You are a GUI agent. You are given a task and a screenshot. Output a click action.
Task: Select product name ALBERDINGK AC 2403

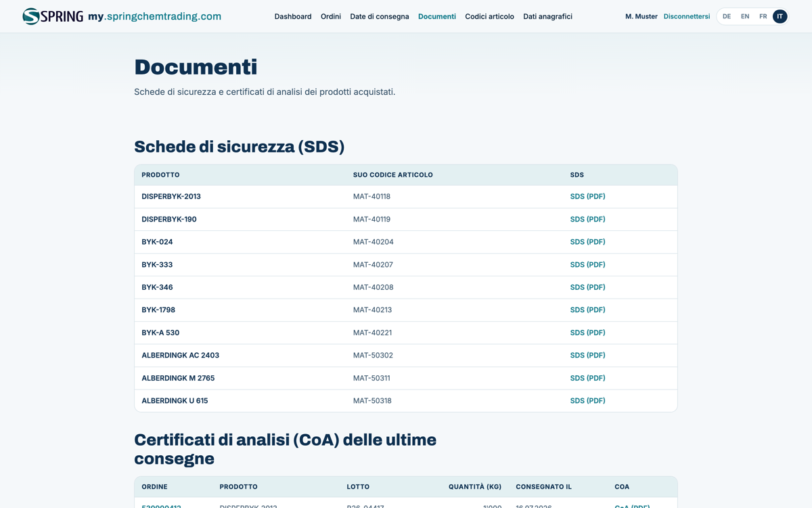pos(181,355)
